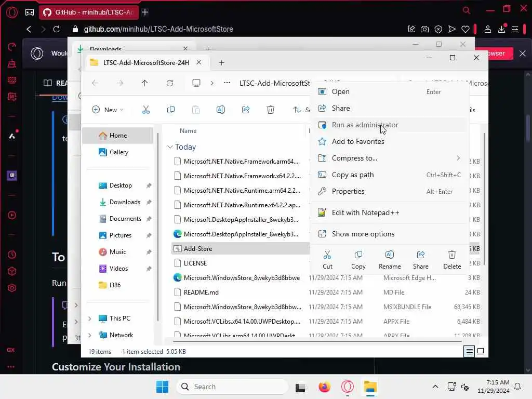
Task: Expand Network tree node
Action: click(90, 335)
